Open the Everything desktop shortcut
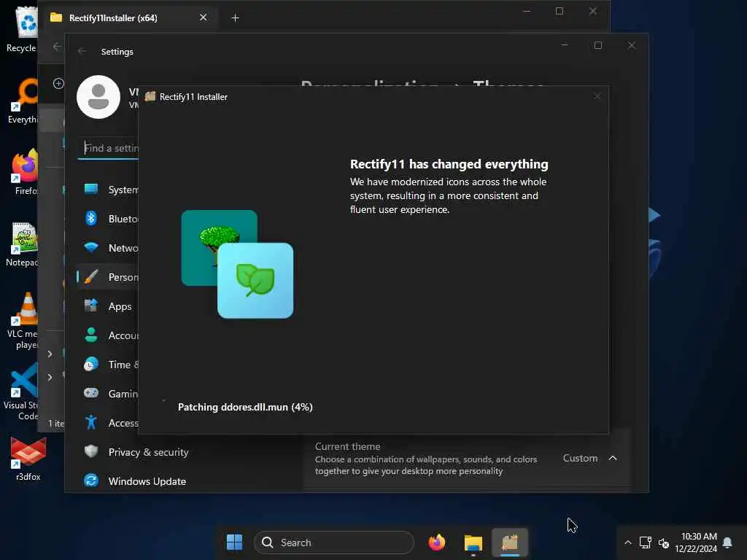 (x=23, y=101)
